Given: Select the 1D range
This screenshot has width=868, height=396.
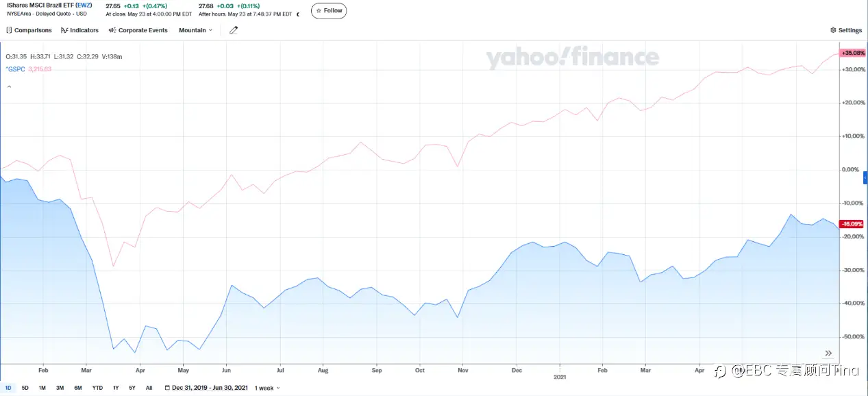Looking at the screenshot, I should click(x=8, y=388).
